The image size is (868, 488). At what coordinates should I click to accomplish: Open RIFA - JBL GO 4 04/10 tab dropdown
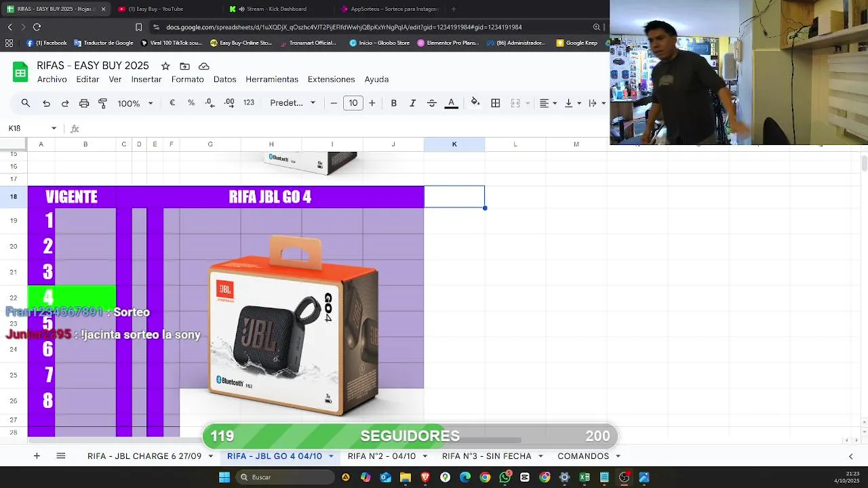331,456
